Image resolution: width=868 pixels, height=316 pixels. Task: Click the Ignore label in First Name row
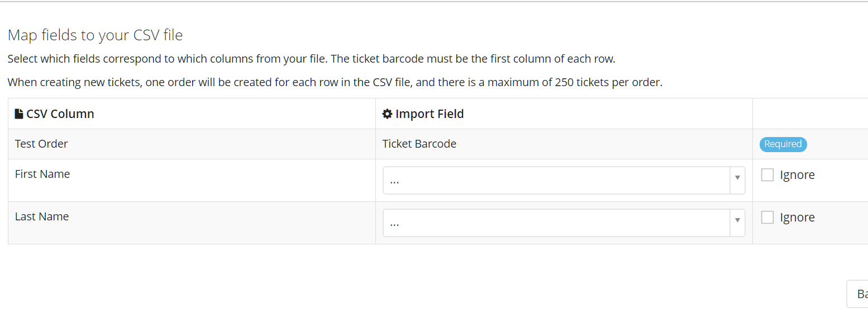[x=797, y=175]
